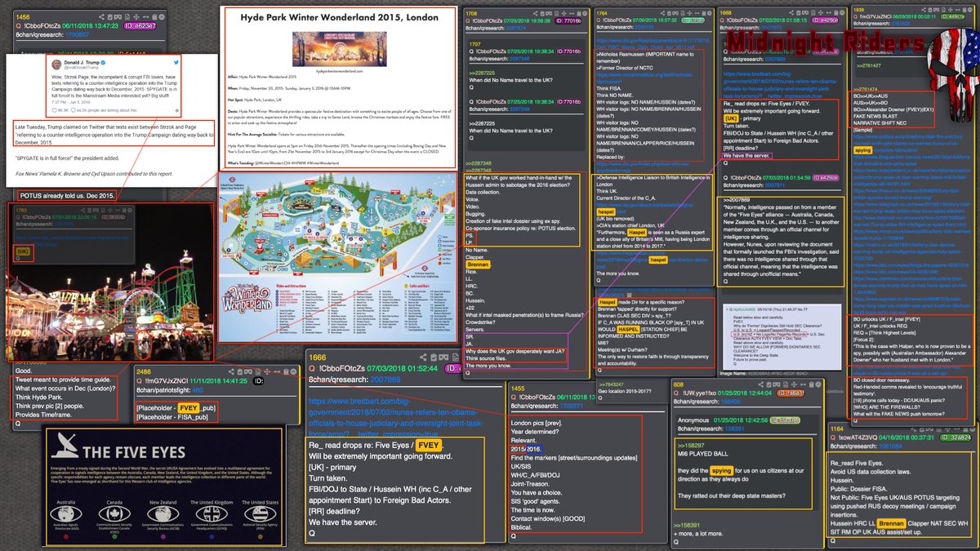This screenshot has height=551, width=980.
Task: Click the Hyde Park Winter Wonderland banner image
Action: coord(339,49)
